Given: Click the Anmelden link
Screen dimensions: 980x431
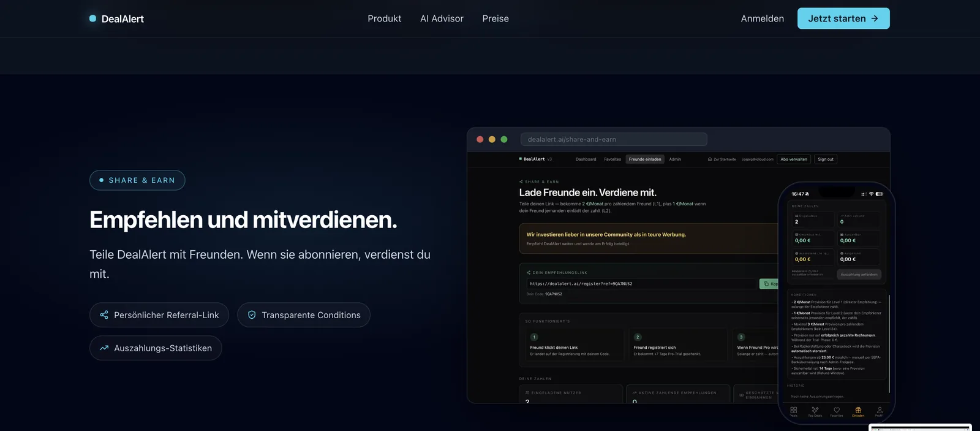Looking at the screenshot, I should (x=762, y=18).
